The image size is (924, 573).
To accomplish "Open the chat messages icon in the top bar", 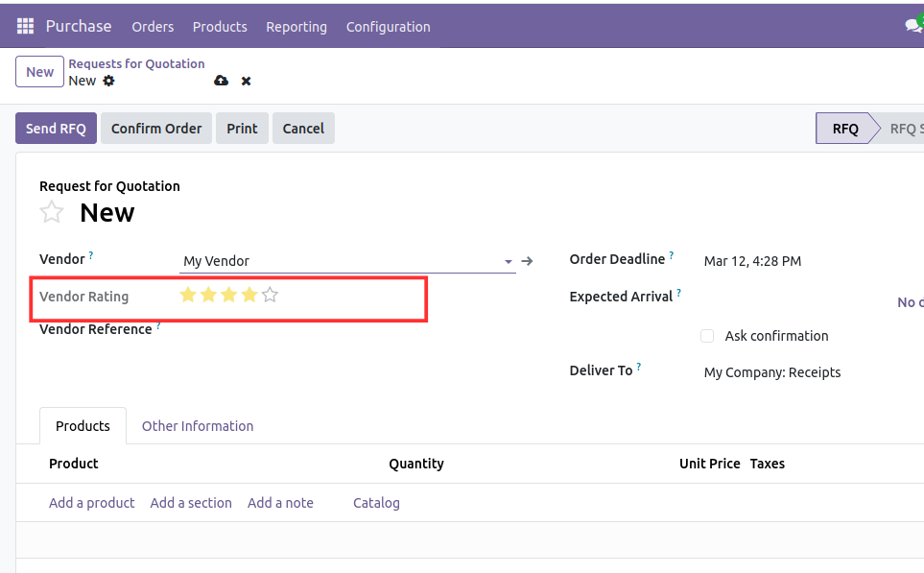I will pyautogui.click(x=913, y=25).
